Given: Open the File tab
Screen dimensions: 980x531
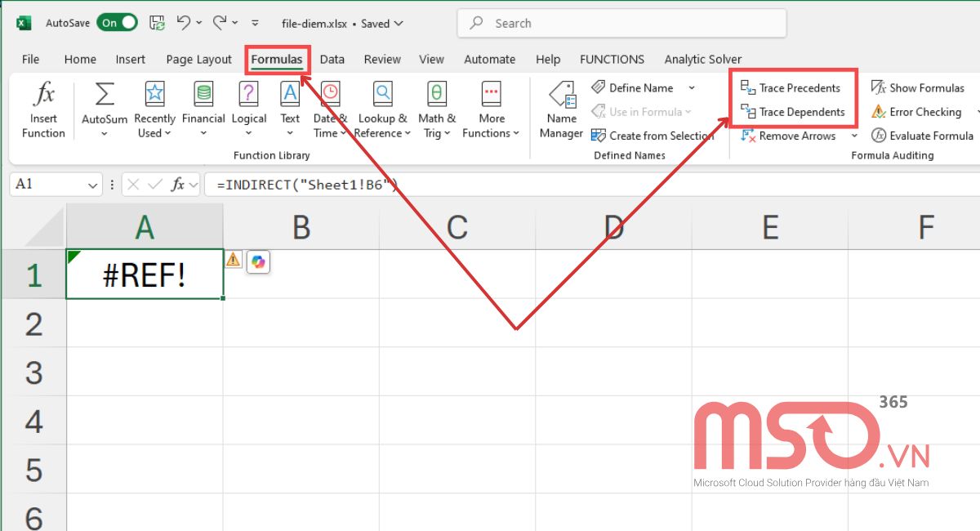Looking at the screenshot, I should pos(30,59).
